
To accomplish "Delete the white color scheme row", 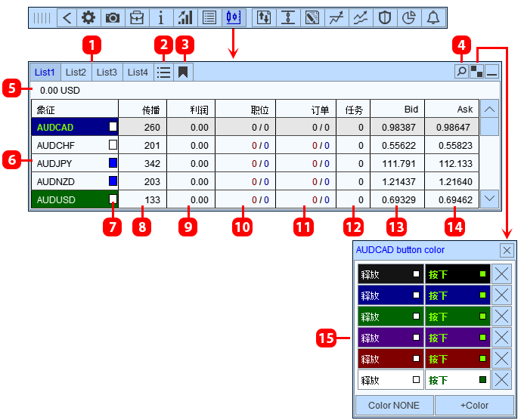I will 501,380.
